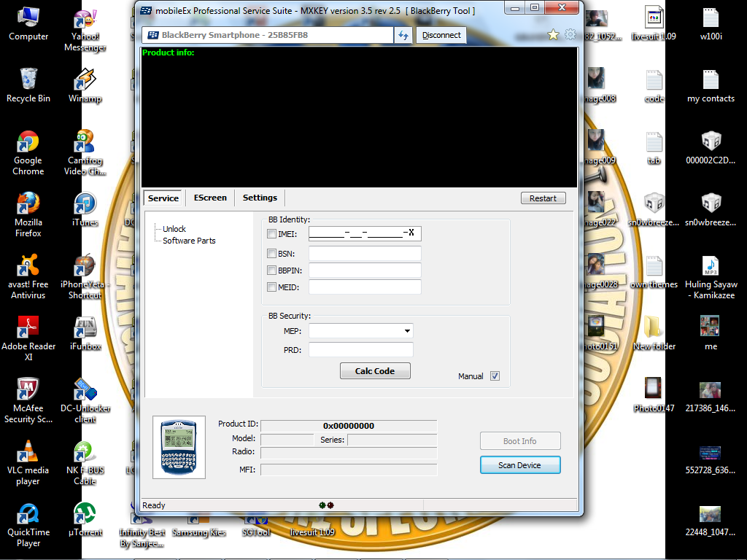Image resolution: width=747 pixels, height=560 pixels.
Task: Select Software Parts in the tree
Action: (x=189, y=241)
